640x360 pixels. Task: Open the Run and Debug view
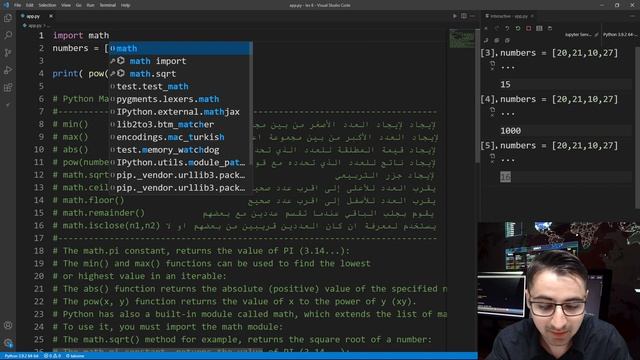click(x=8, y=70)
